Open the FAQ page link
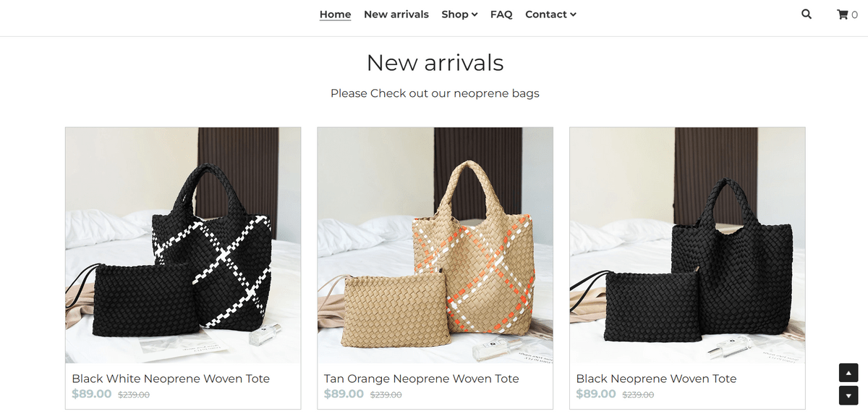 click(501, 14)
